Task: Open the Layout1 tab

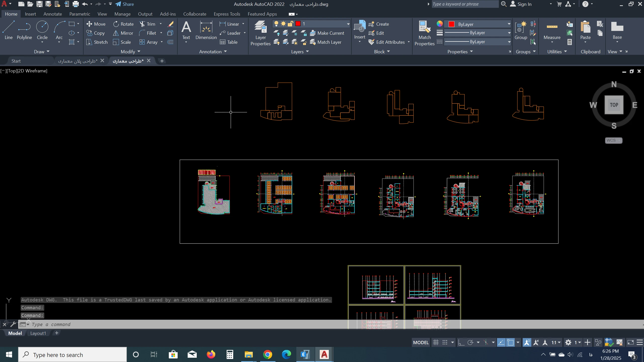Action: pos(38,333)
